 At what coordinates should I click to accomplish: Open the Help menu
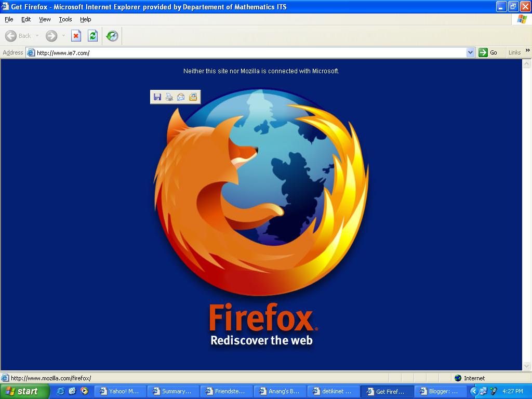click(86, 19)
